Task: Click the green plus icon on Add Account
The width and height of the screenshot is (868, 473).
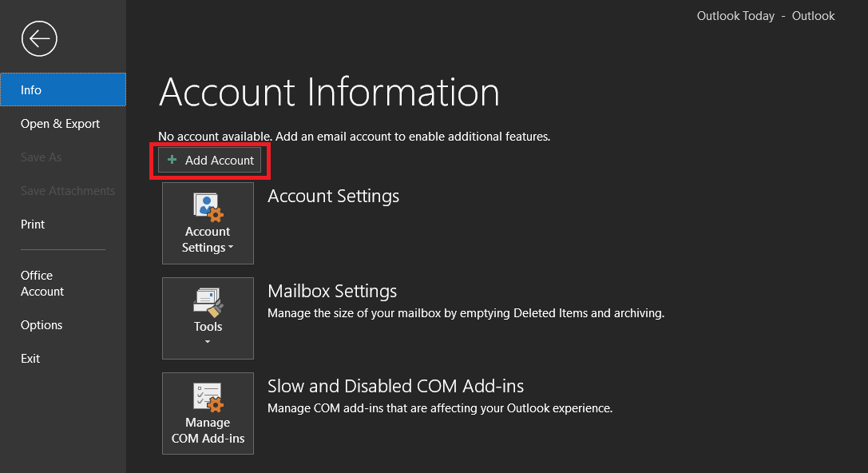Action: [x=172, y=160]
